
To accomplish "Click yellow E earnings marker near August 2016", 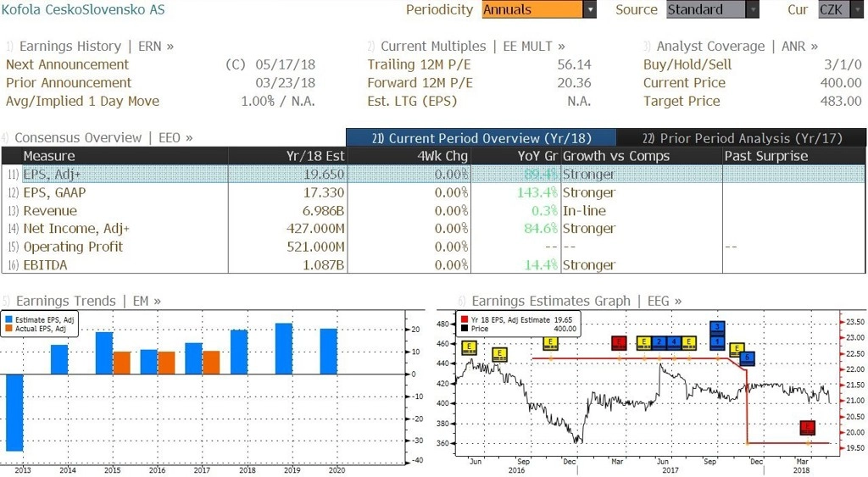I will click(499, 354).
